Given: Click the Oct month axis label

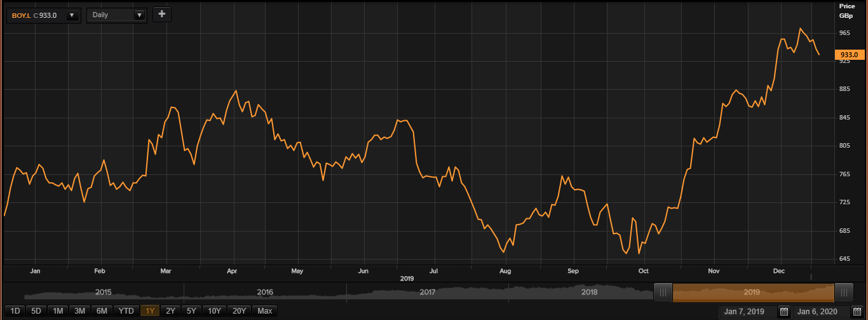Looking at the screenshot, I should click(x=643, y=271).
